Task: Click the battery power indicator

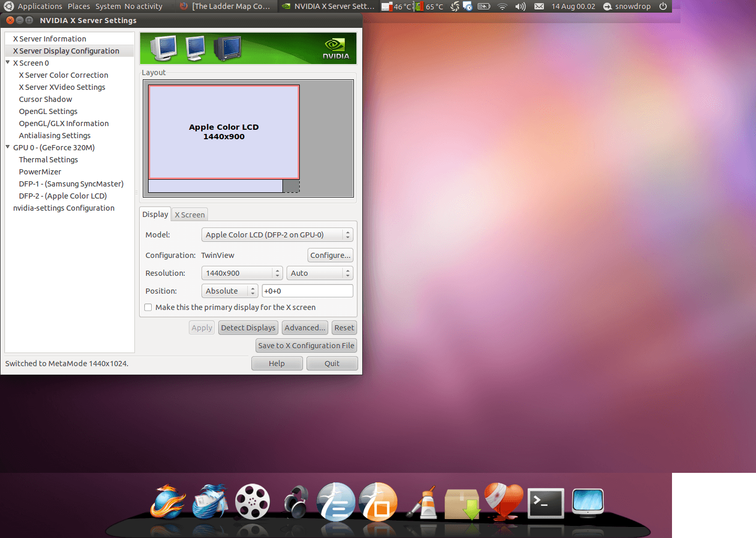Action: (484, 6)
